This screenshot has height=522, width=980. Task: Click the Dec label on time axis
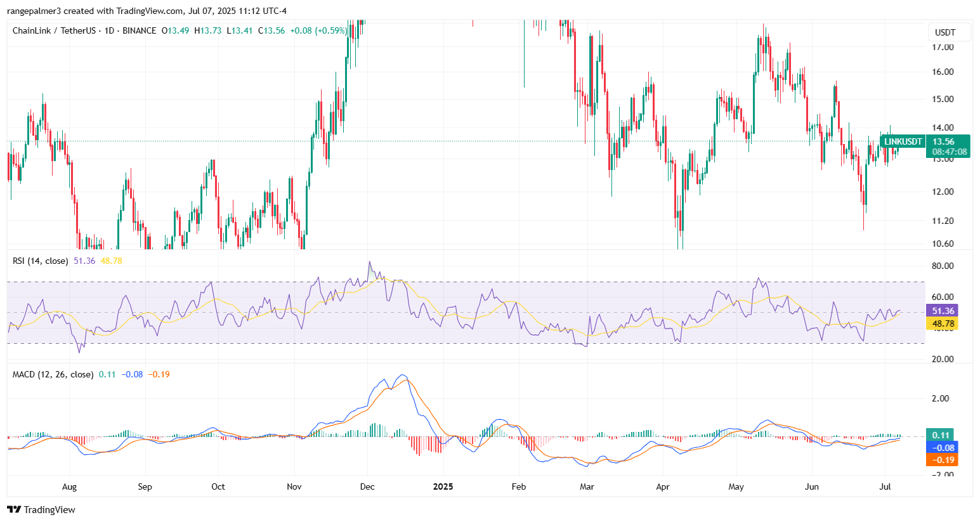367,486
